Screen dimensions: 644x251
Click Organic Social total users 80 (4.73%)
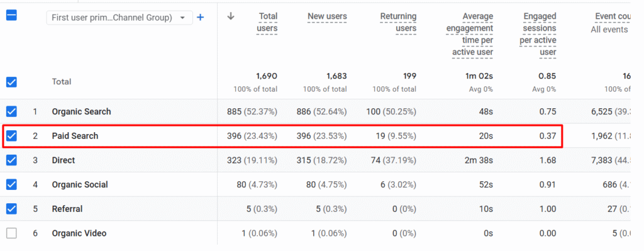click(257, 185)
